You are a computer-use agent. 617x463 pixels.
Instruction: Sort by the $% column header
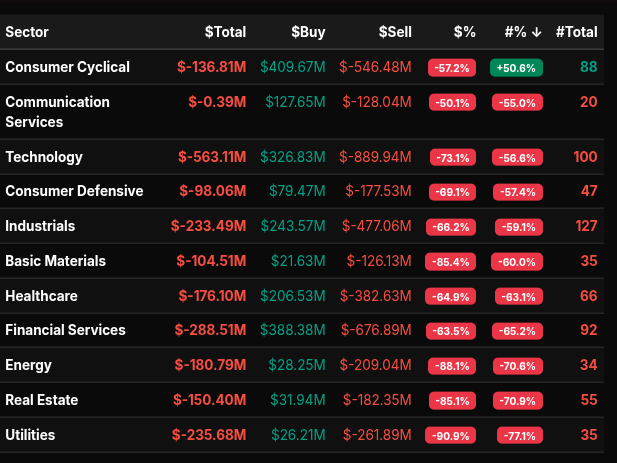pos(464,32)
